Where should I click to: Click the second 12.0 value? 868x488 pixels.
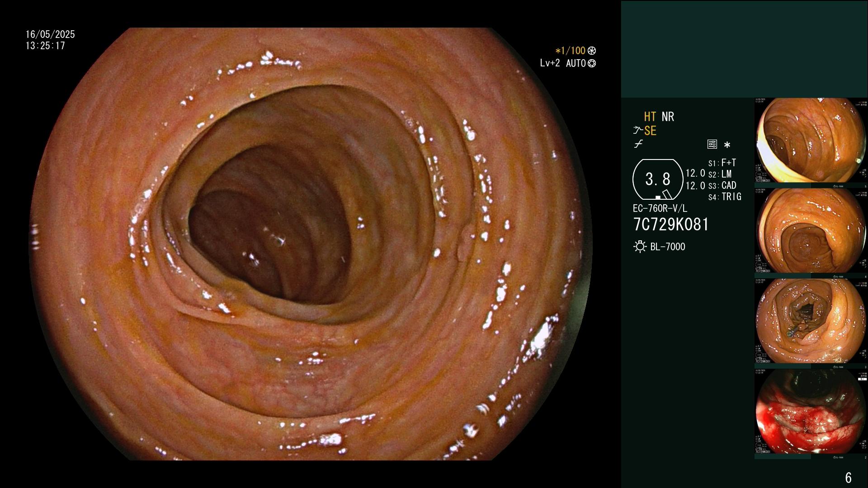click(695, 186)
